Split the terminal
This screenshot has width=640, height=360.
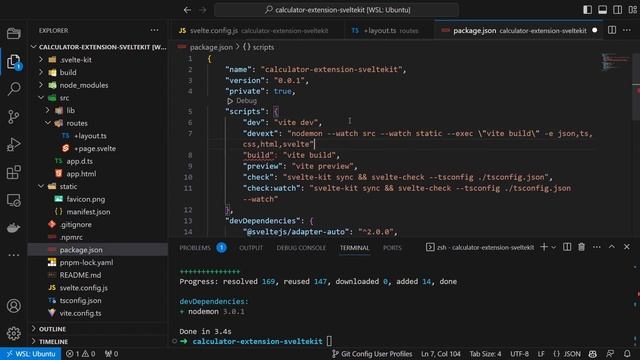tap(567, 247)
